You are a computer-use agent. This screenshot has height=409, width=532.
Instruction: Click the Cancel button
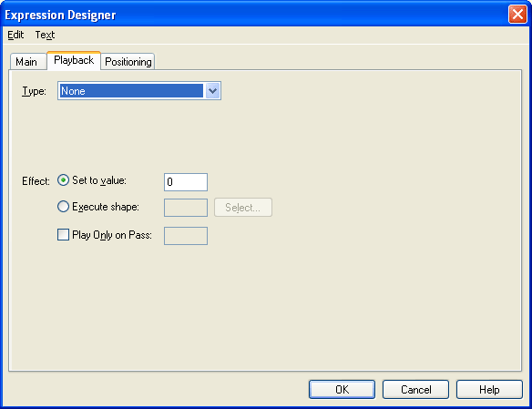(415, 389)
